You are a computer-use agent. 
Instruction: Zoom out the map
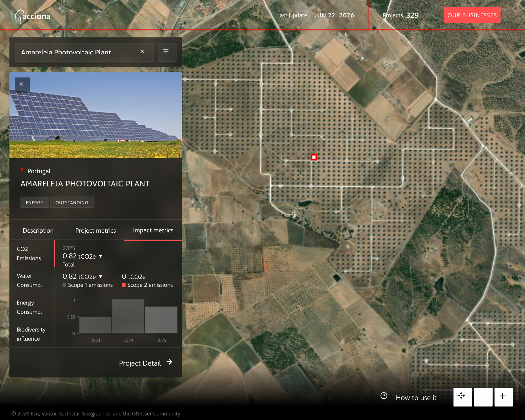(x=483, y=397)
